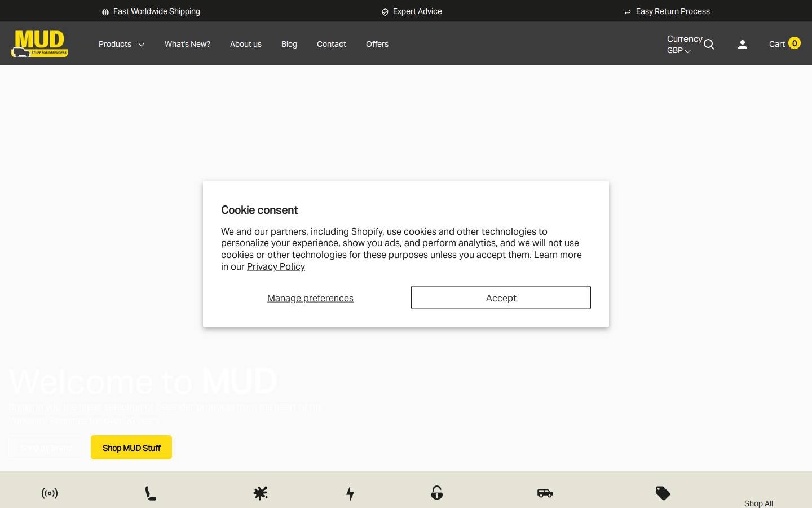Click the Expert Advice text
Viewport: 812px width, 508px height.
[x=417, y=11]
